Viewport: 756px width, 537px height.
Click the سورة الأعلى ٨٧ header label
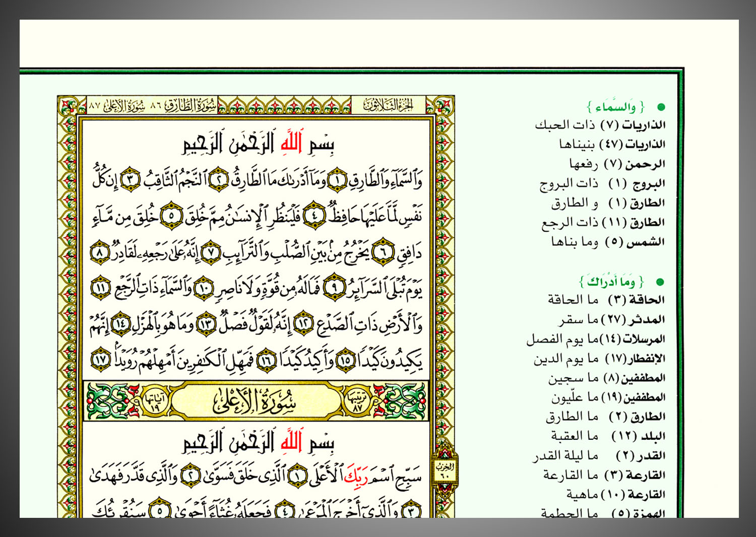click(x=117, y=105)
